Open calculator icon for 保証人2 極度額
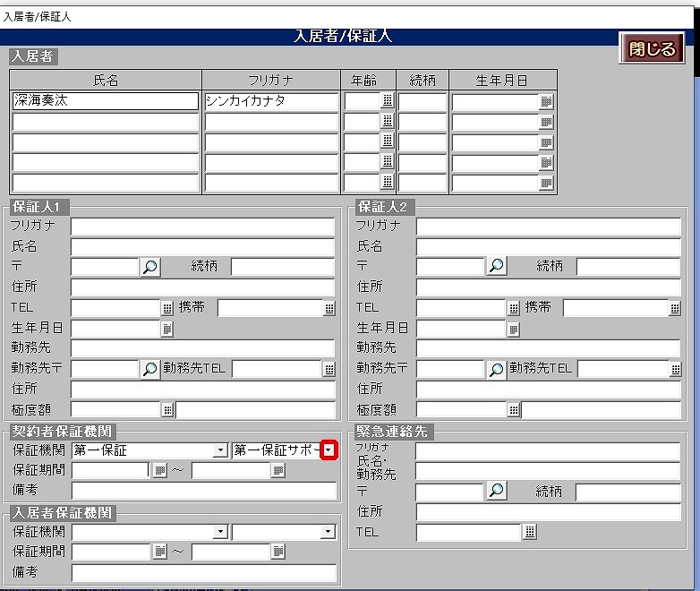The image size is (700, 591). [513, 410]
